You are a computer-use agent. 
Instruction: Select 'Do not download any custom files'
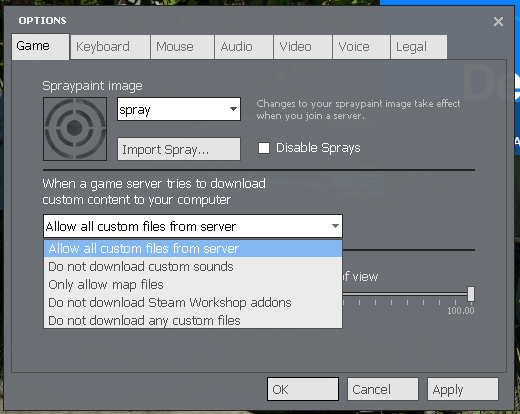[x=193, y=320]
